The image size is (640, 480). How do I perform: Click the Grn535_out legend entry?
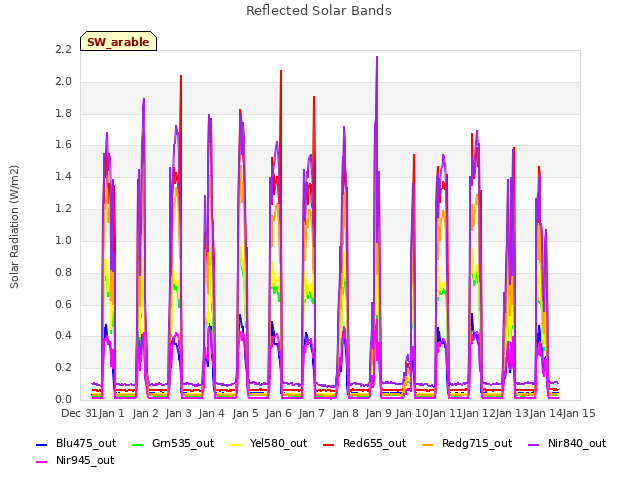[173, 444]
